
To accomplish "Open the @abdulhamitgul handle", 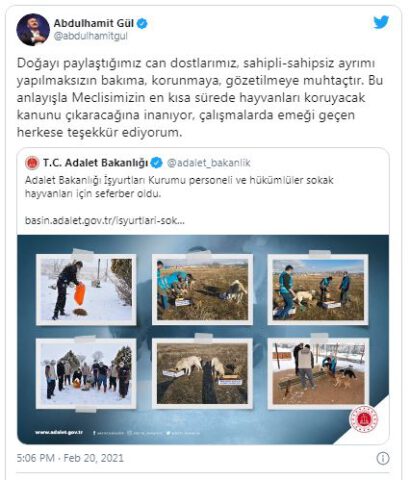I will (x=91, y=36).
